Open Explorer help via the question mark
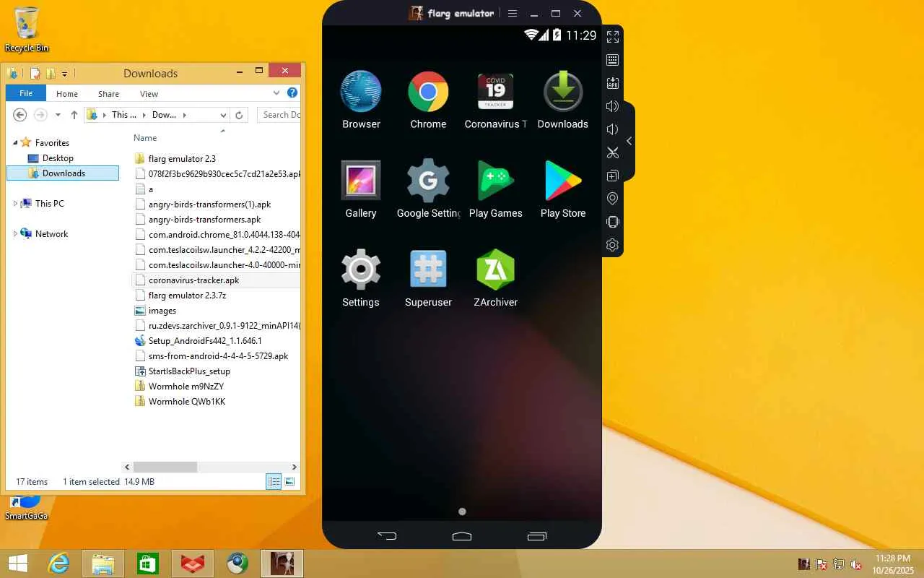 coord(292,92)
